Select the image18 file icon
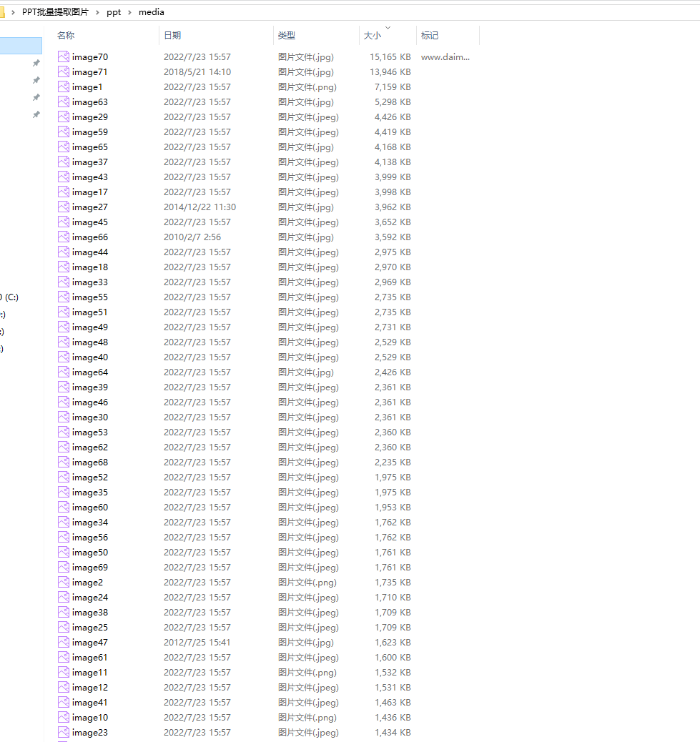The image size is (700, 742). pyautogui.click(x=64, y=267)
